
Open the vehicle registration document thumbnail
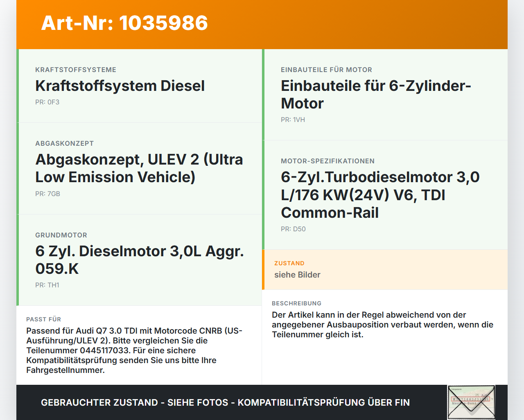click(x=471, y=402)
